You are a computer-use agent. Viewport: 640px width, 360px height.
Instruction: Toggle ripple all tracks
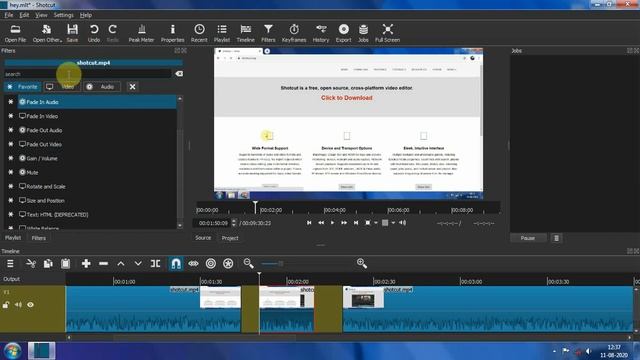pyautogui.click(x=228, y=264)
